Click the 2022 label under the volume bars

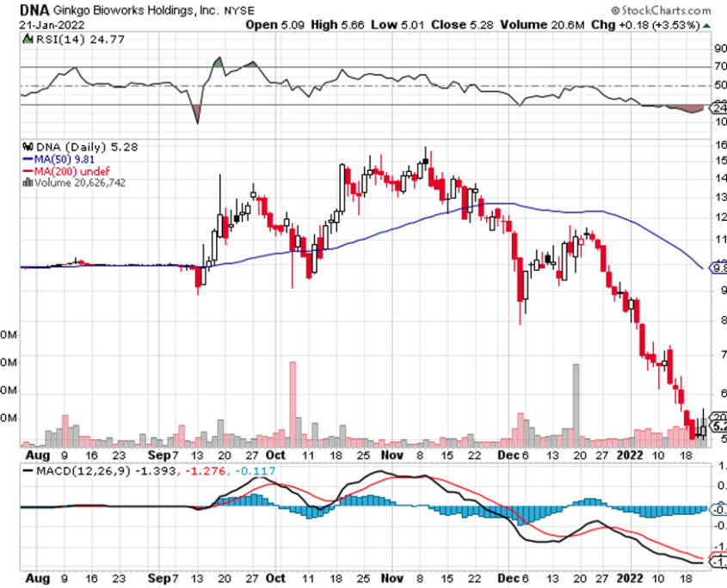[630, 455]
